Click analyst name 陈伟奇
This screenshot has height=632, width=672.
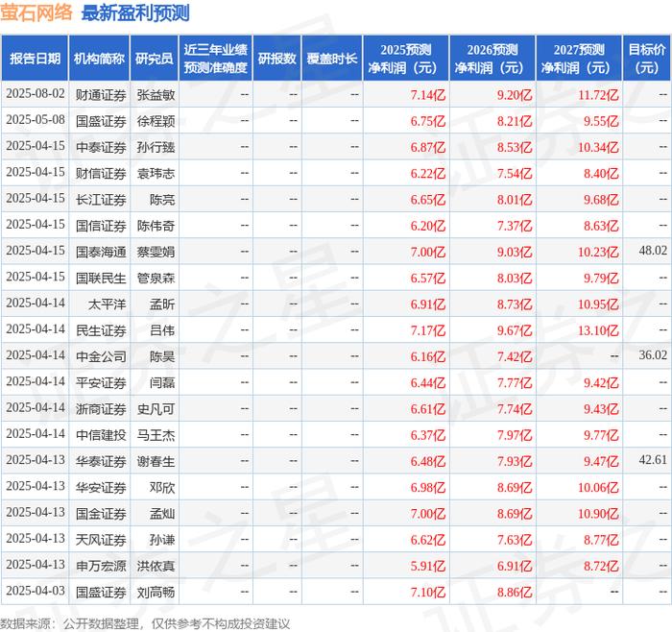coord(156,226)
